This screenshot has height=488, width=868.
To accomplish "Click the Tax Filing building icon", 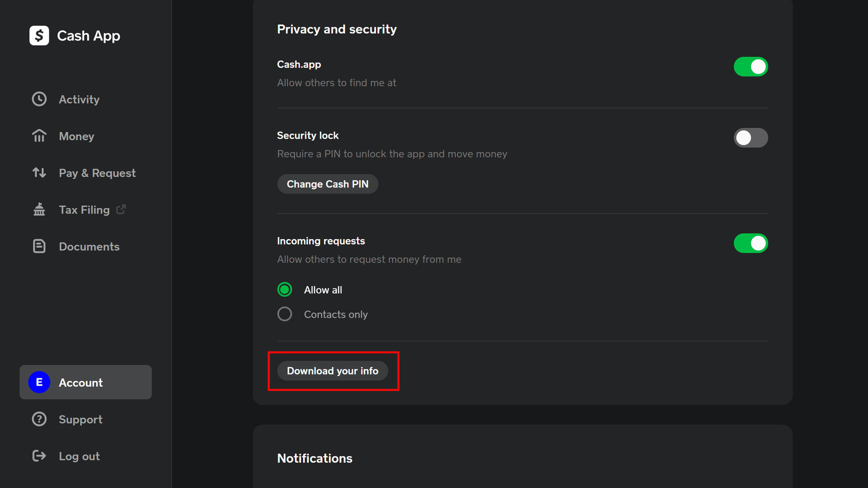I will click(x=39, y=209).
